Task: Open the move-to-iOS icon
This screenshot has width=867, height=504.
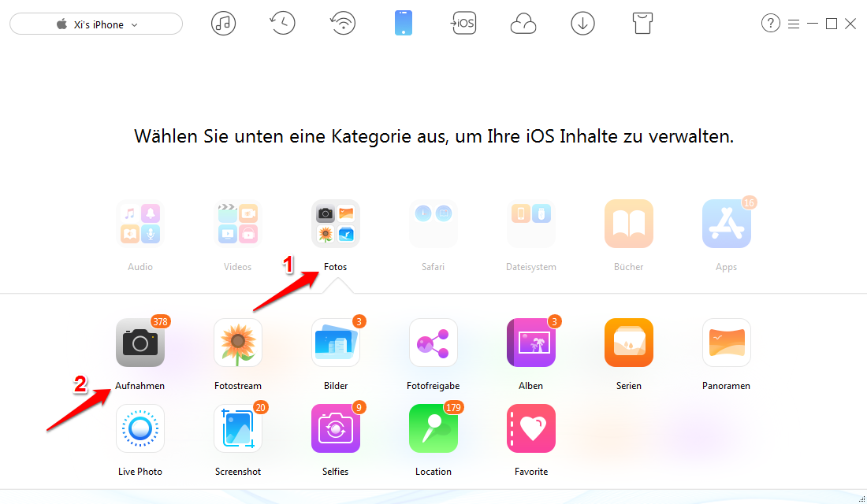Action: tap(463, 24)
